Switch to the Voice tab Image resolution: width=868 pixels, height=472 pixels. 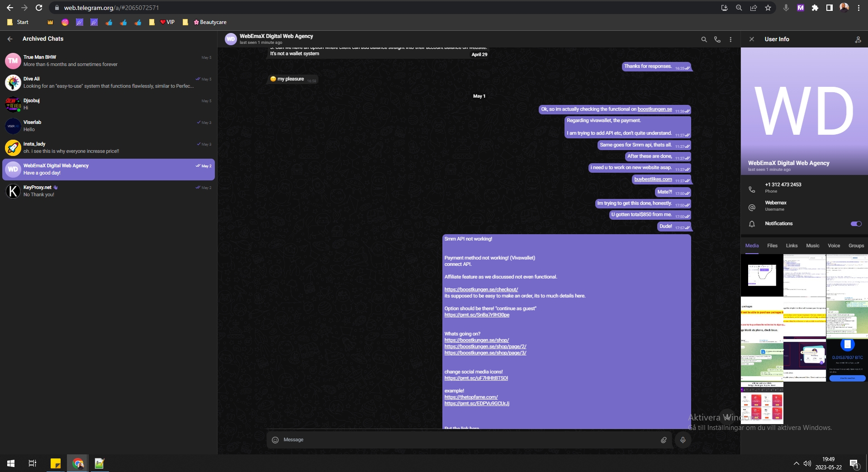pos(834,245)
